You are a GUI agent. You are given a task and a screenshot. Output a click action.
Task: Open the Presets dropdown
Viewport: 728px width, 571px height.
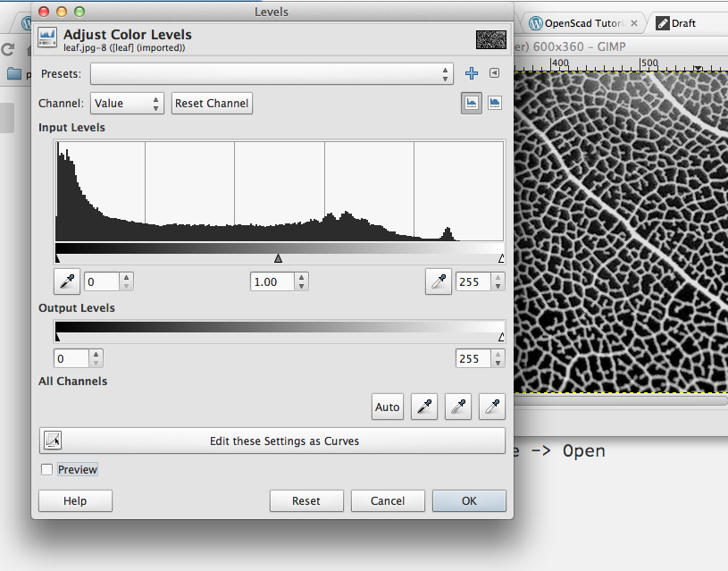click(x=272, y=73)
